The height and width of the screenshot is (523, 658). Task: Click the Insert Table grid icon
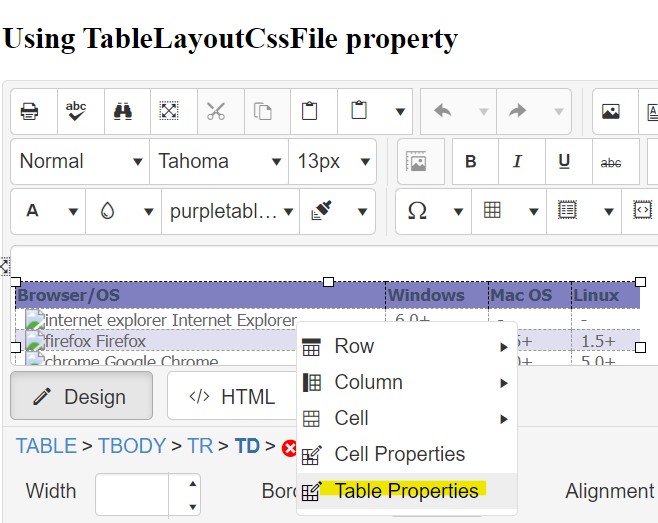[x=492, y=211]
